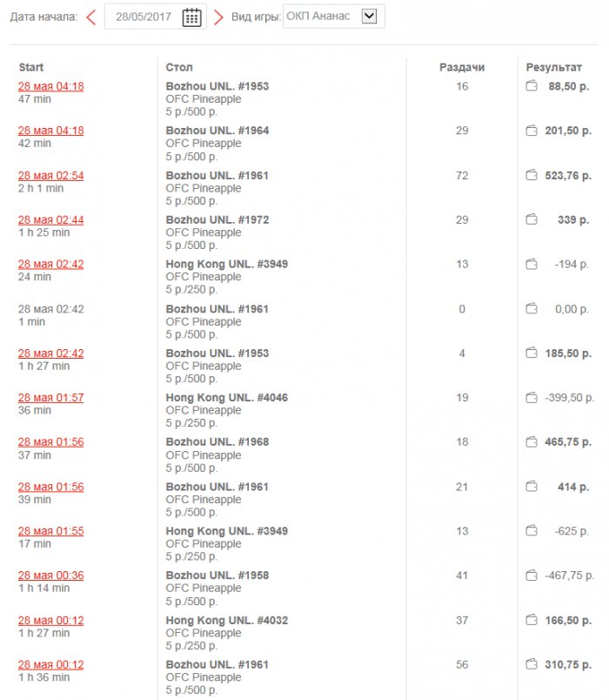Click the wallet icon beside 0,00 р. result
Image resolution: width=609 pixels, height=700 pixels.
click(532, 309)
